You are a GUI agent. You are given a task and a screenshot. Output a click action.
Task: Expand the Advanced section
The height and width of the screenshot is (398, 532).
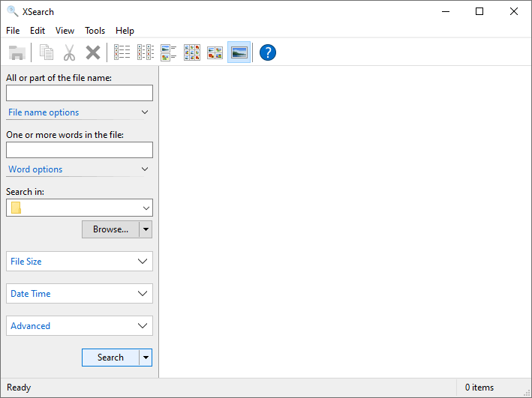pos(80,326)
